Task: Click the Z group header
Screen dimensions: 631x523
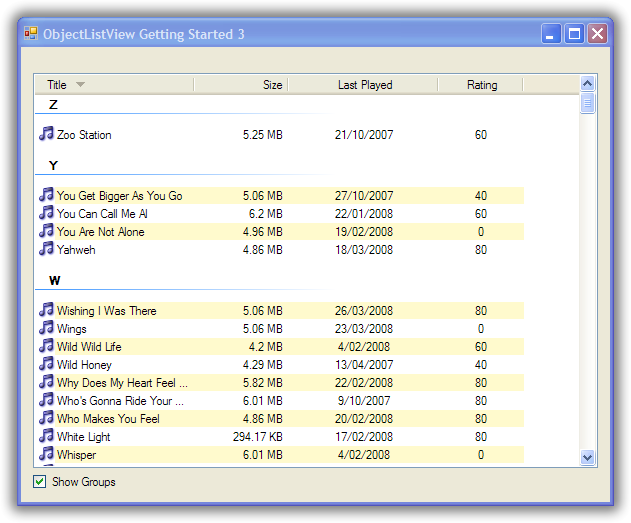Action: coord(54,105)
